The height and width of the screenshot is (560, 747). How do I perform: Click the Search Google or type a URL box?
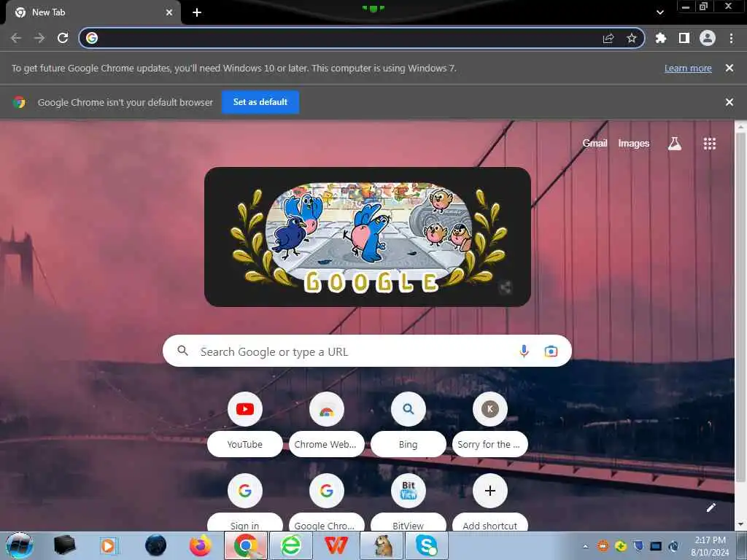[367, 351]
